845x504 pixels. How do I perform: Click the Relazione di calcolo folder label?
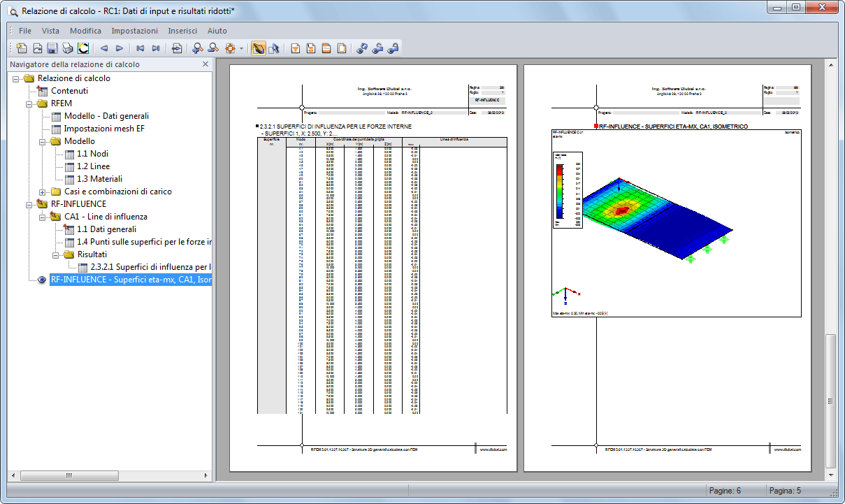click(74, 78)
